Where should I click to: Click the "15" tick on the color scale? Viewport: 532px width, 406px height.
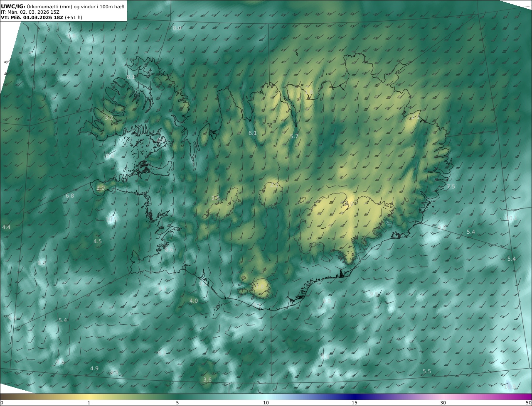(355, 403)
